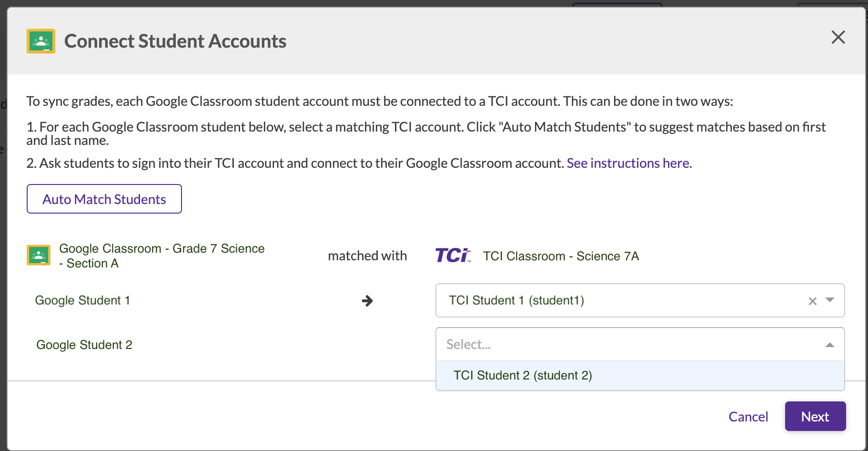Choose TCI Student 2 (student 2) from the list
The width and height of the screenshot is (868, 451).
[x=523, y=375]
